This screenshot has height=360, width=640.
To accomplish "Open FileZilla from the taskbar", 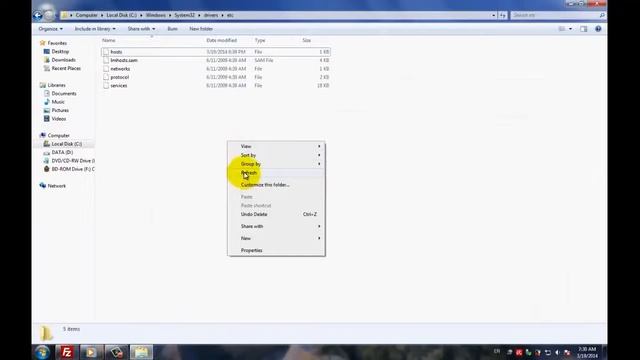I will [67, 352].
